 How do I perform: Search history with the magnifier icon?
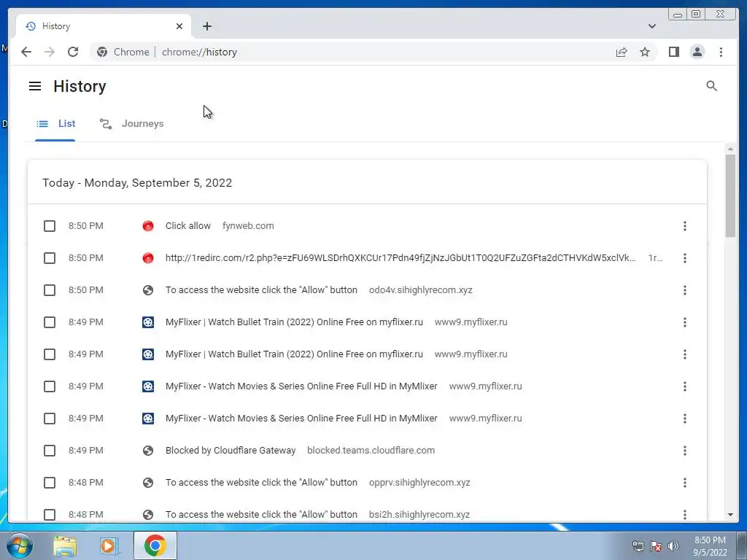tap(711, 86)
